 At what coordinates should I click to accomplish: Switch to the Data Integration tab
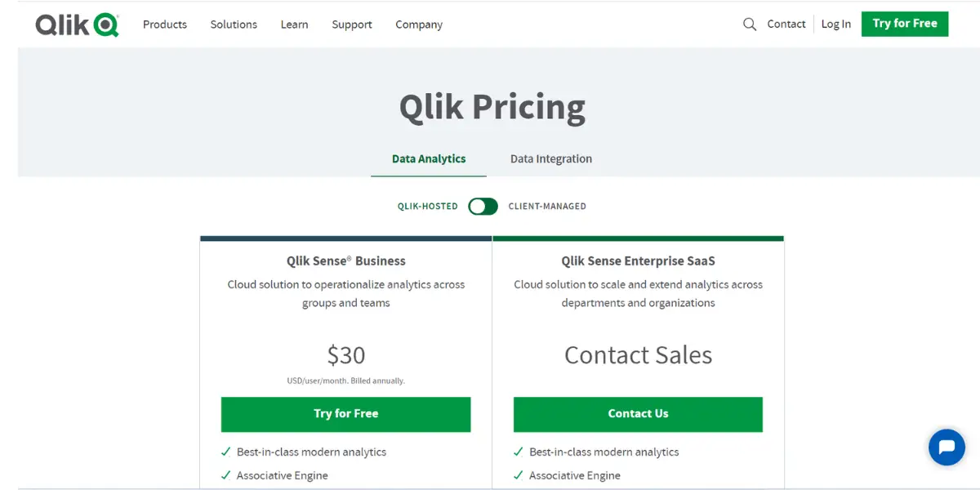coord(551,158)
